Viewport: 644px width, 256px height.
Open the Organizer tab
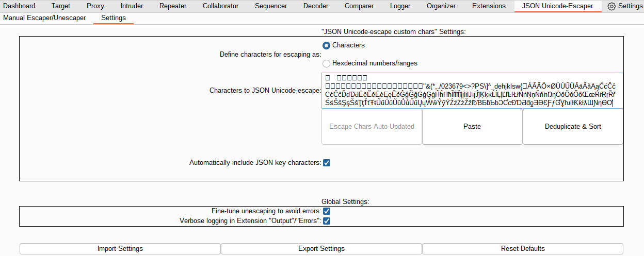point(441,6)
